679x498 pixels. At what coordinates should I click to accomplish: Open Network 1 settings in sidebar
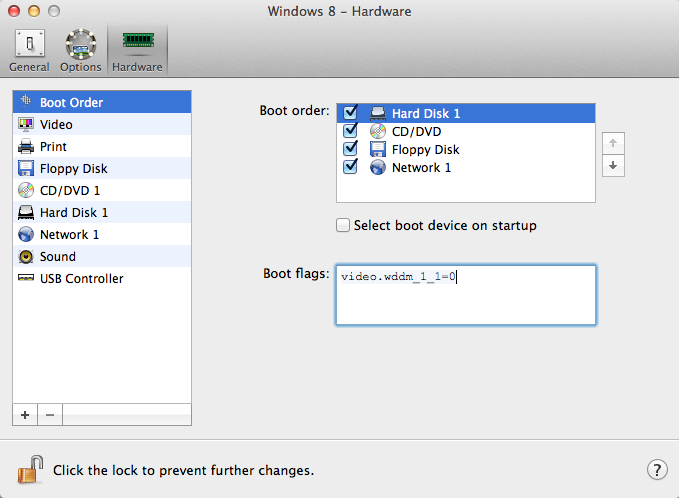(x=102, y=235)
